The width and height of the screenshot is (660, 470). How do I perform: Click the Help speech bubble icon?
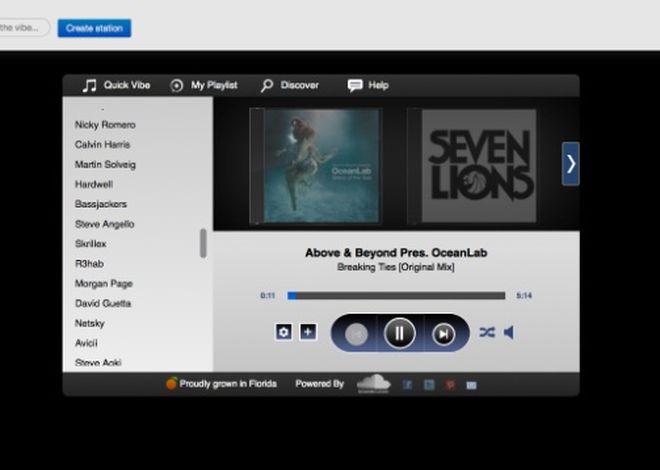pos(355,85)
